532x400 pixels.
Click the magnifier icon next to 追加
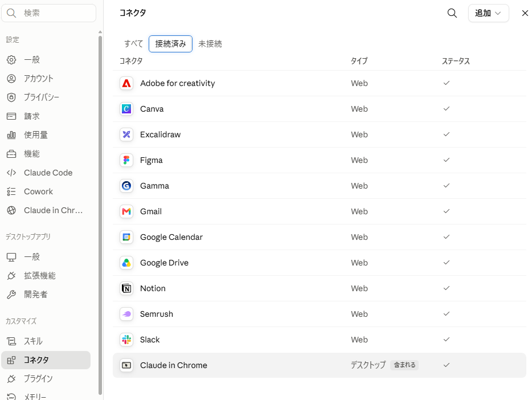click(x=452, y=13)
